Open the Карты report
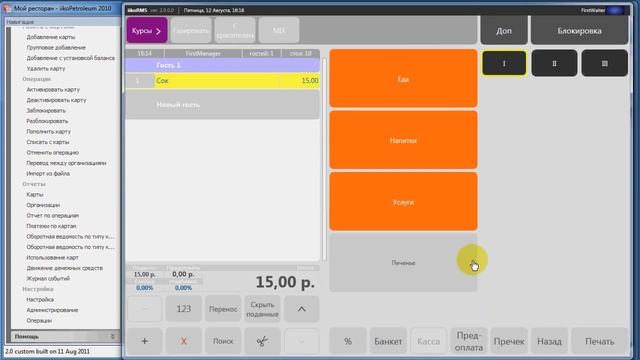Image resolution: width=640 pixels, height=360 pixels. [x=35, y=195]
